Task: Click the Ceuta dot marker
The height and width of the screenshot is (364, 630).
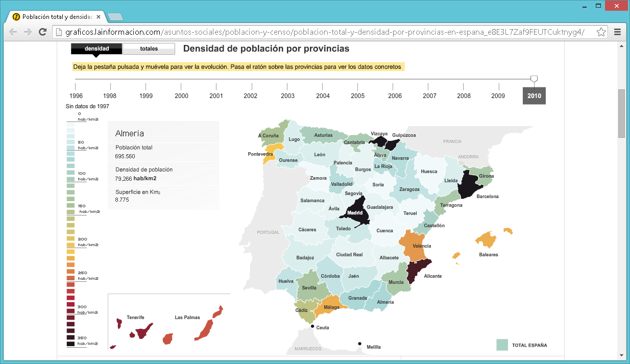Action: pyautogui.click(x=312, y=327)
